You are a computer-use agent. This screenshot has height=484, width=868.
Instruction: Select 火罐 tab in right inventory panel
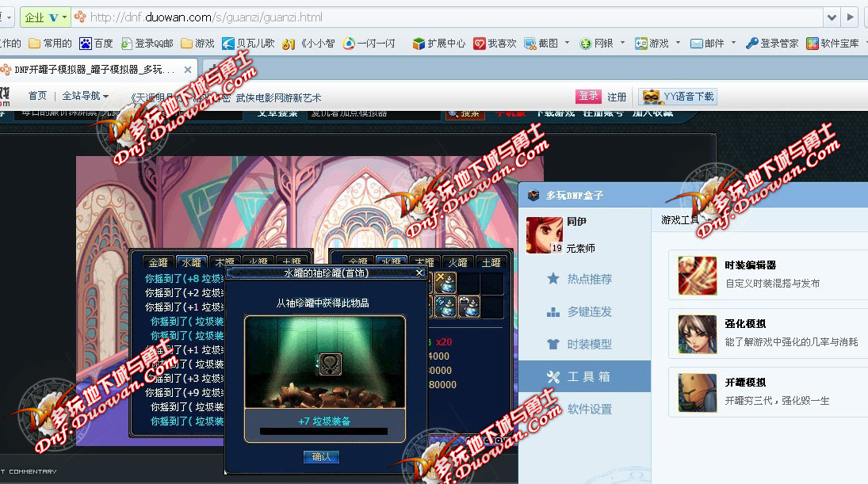(457, 262)
